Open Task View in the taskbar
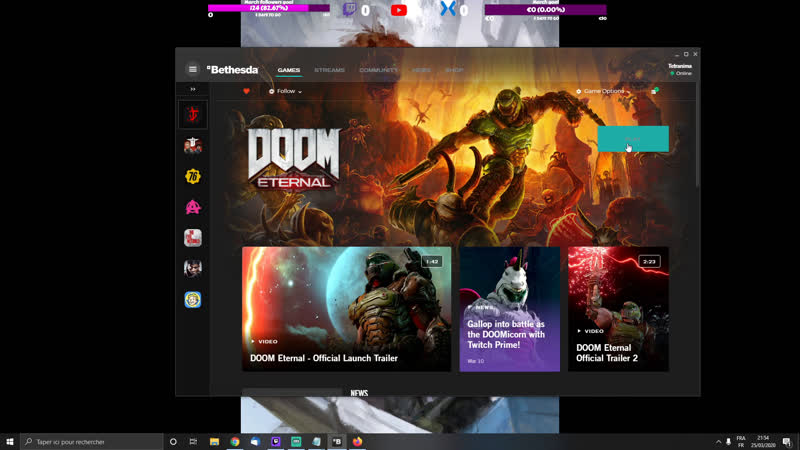This screenshot has width=800, height=450. [x=193, y=442]
